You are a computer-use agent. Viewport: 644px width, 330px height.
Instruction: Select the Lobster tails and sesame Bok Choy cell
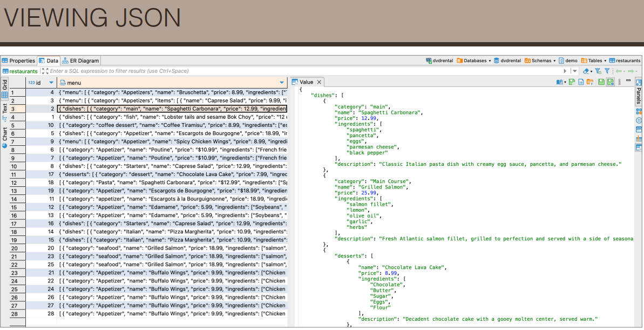click(x=172, y=117)
